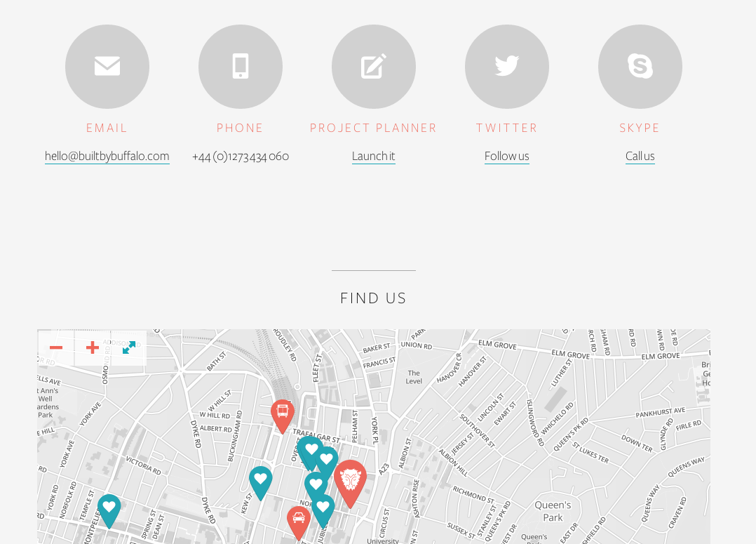Click the phone number +44 (0)1273 434 060
Viewport: 756px width, 544px height.
(241, 157)
